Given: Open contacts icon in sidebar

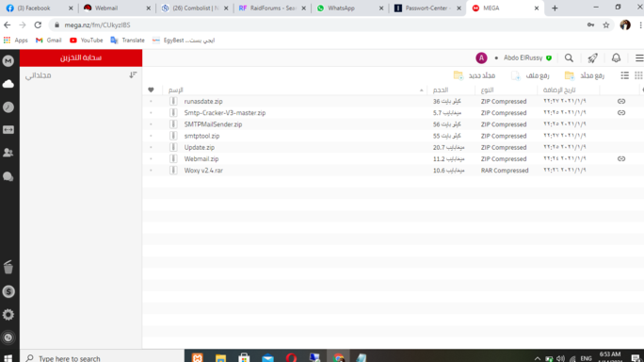Looking at the screenshot, I should tap(8, 153).
